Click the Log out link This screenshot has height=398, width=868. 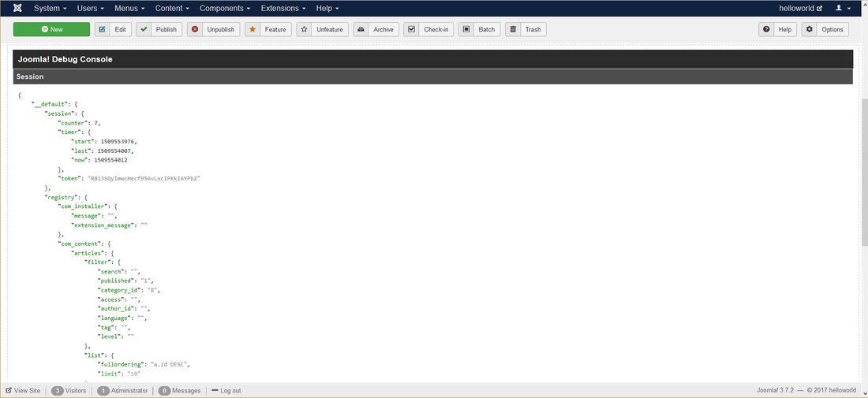226,390
